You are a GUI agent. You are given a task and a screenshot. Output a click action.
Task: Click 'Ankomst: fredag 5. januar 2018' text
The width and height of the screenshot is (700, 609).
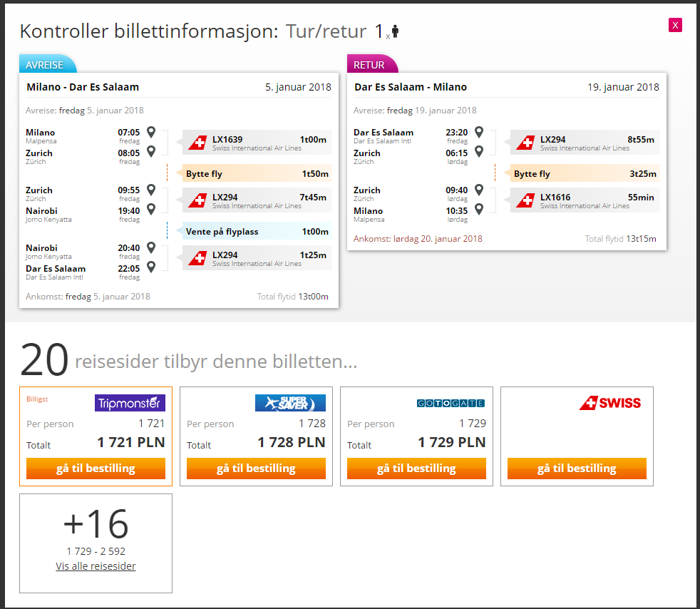click(x=88, y=297)
